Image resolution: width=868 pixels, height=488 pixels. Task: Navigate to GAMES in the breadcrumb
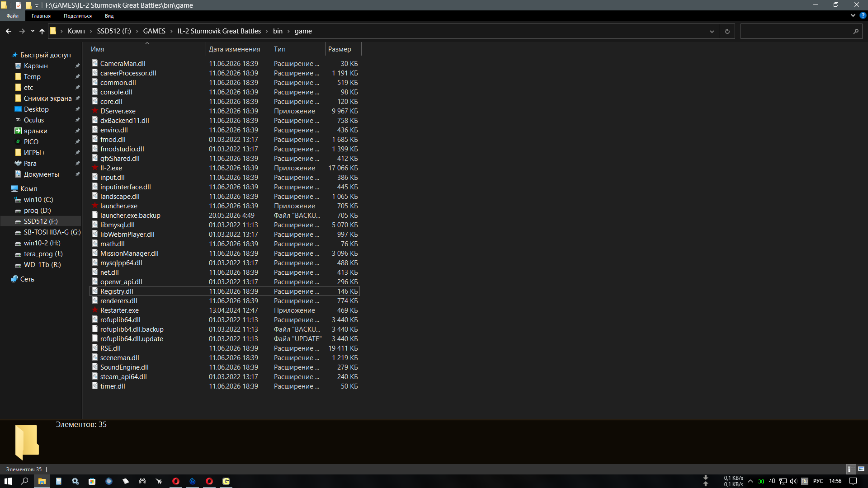[154, 31]
